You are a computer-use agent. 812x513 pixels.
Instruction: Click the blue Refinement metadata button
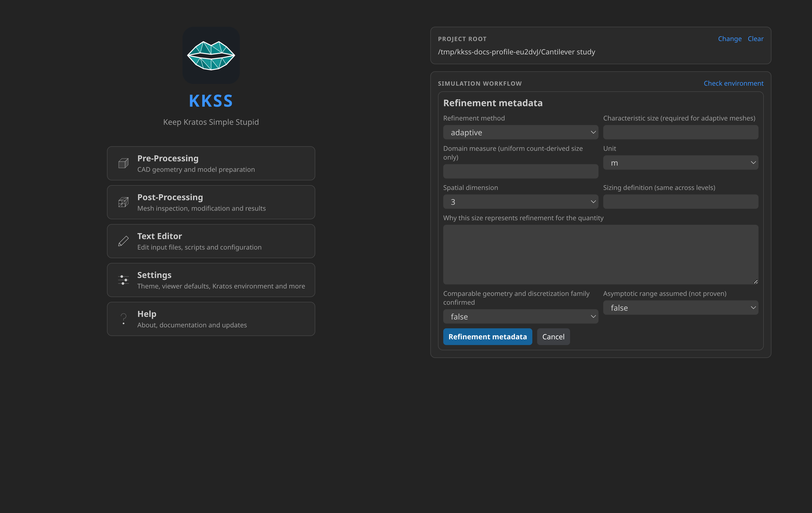488,337
